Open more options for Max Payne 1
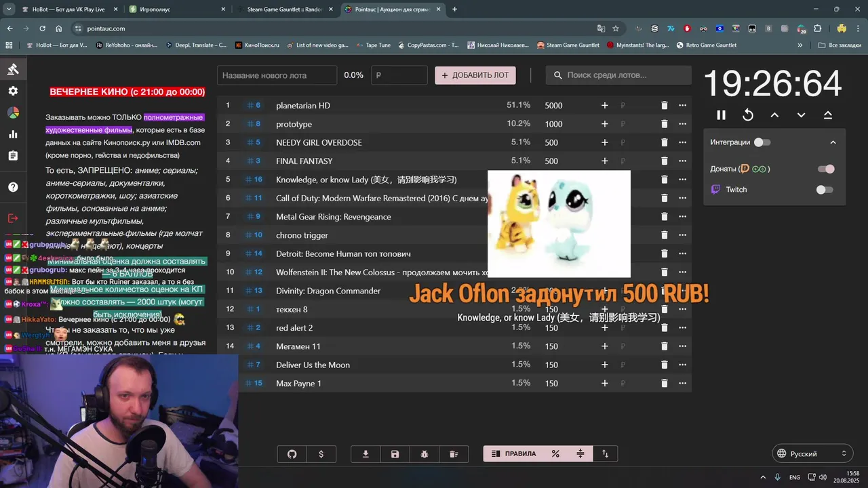Image resolution: width=868 pixels, height=488 pixels. [682, 384]
